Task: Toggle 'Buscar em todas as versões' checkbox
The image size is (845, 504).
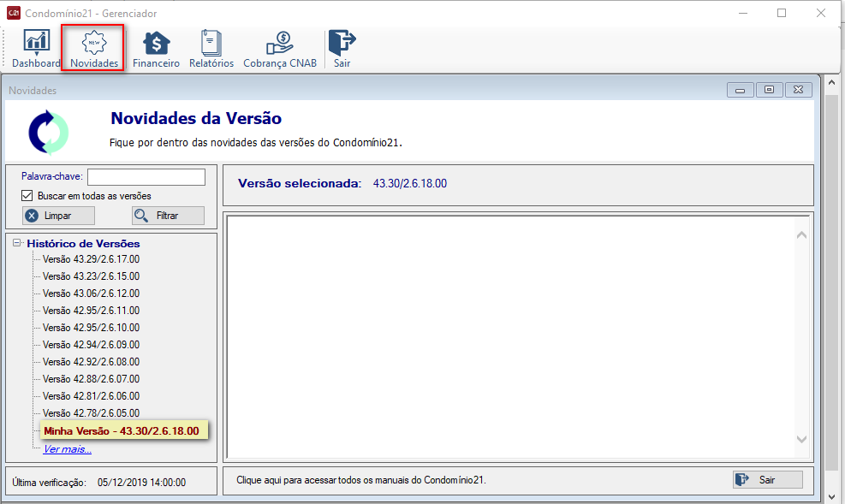Action: 27,195
